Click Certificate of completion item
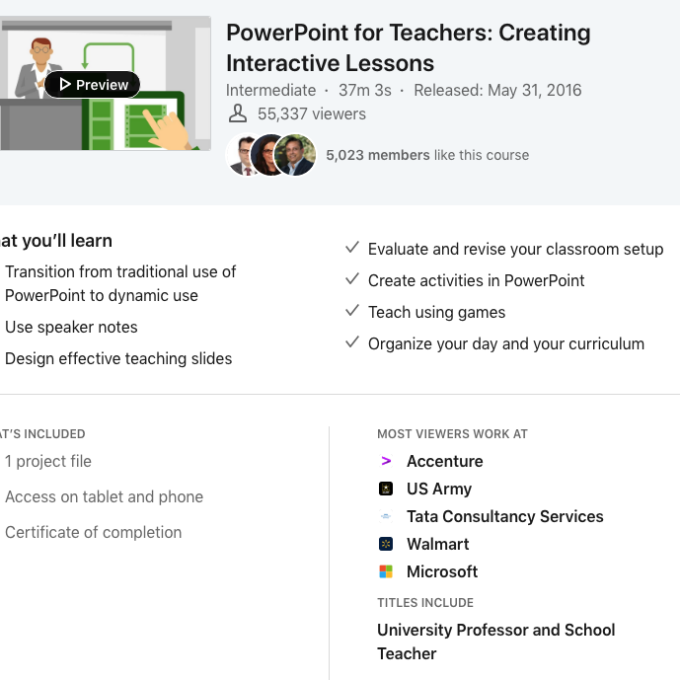Viewport: 680px width, 680px height. pyautogui.click(x=93, y=532)
